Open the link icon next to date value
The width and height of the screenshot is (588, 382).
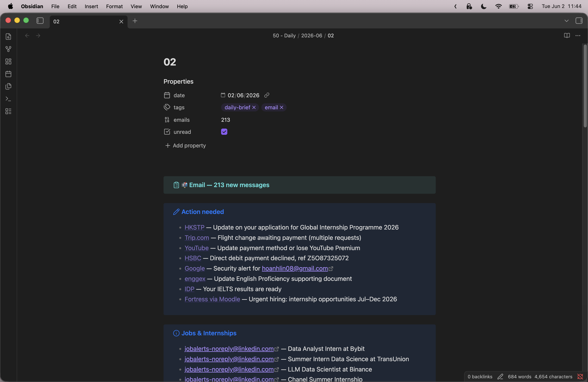267,95
